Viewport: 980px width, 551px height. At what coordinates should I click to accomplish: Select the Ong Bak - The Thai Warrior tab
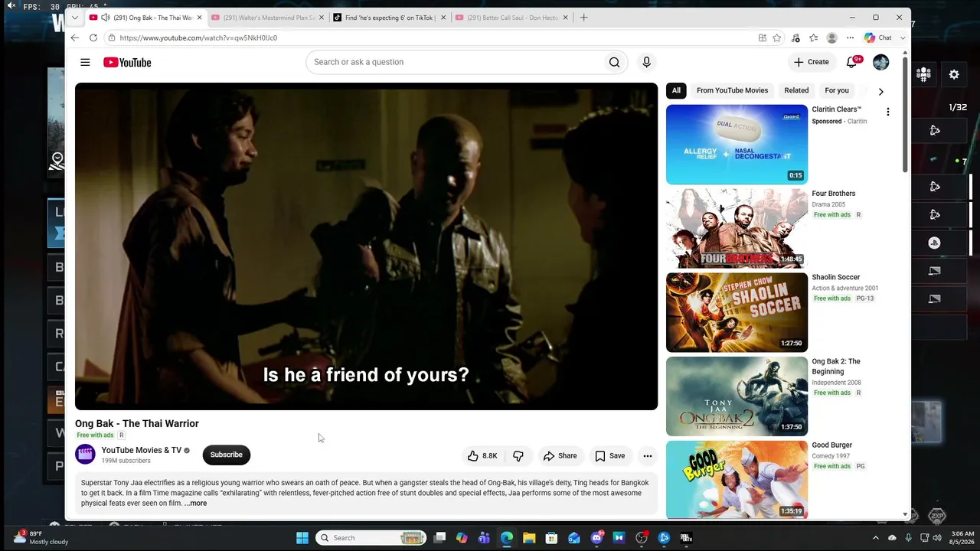click(146, 18)
